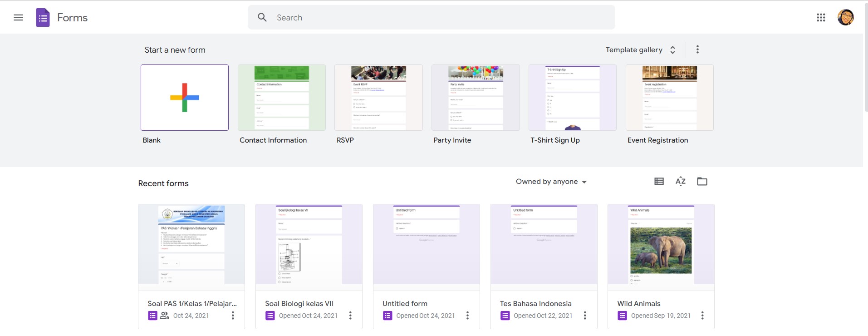Open the main menu hamburger icon
This screenshot has width=868, height=336.
coord(18,18)
